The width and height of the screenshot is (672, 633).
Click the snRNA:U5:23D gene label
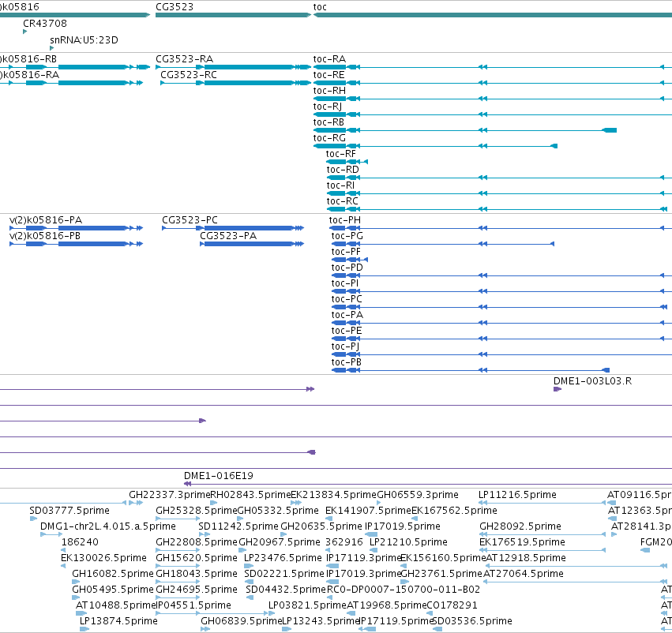[84, 39]
